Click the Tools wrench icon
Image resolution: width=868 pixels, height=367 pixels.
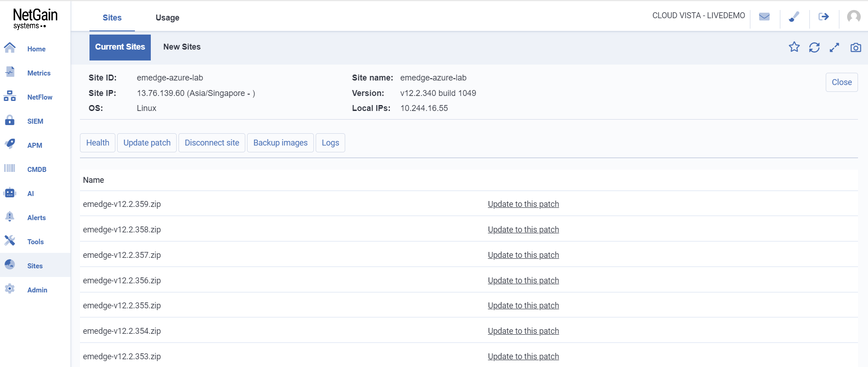(10, 241)
